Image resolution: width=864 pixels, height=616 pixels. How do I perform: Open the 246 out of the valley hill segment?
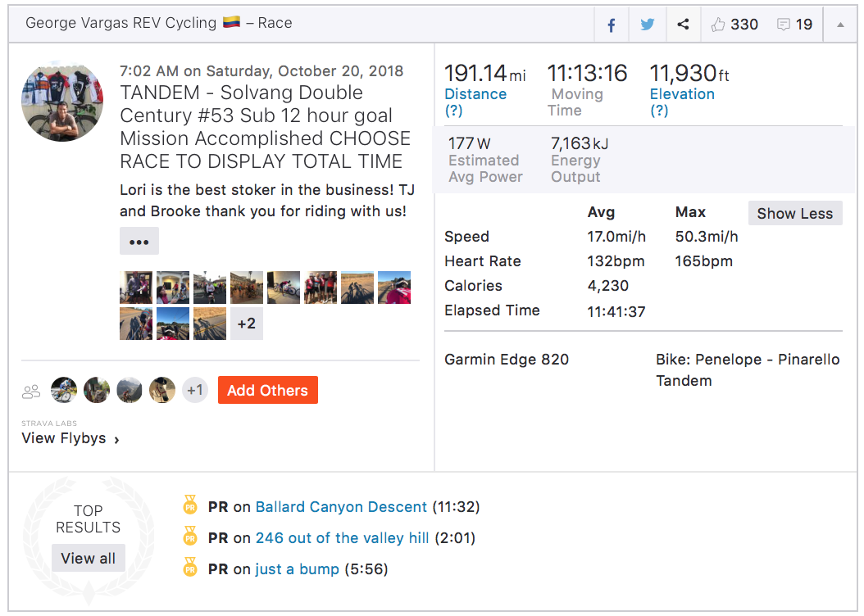pyautogui.click(x=343, y=538)
